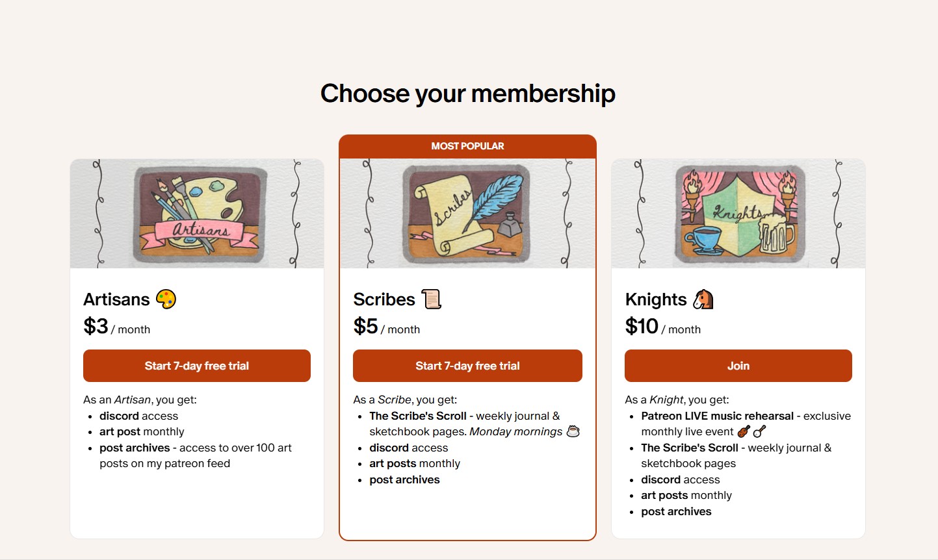Click the coffee cup emoji after Monday mornings

[573, 431]
